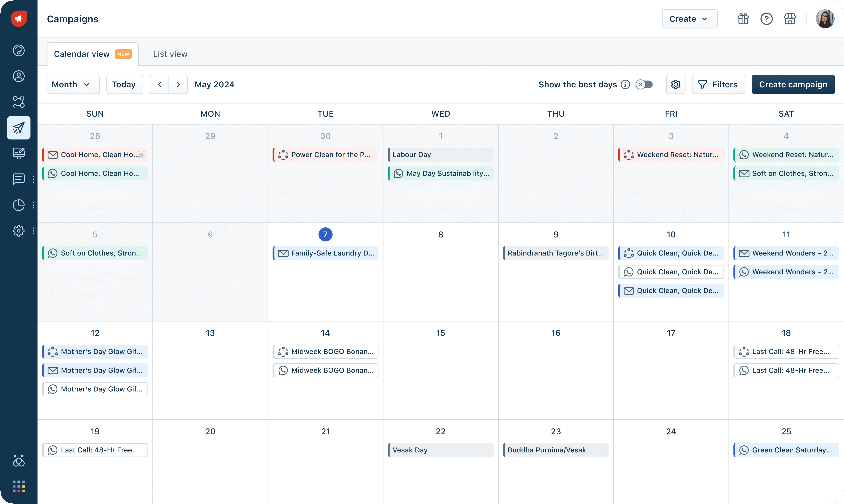The image size is (844, 504).
Task: Open the app switcher grid icon
Action: click(x=19, y=486)
